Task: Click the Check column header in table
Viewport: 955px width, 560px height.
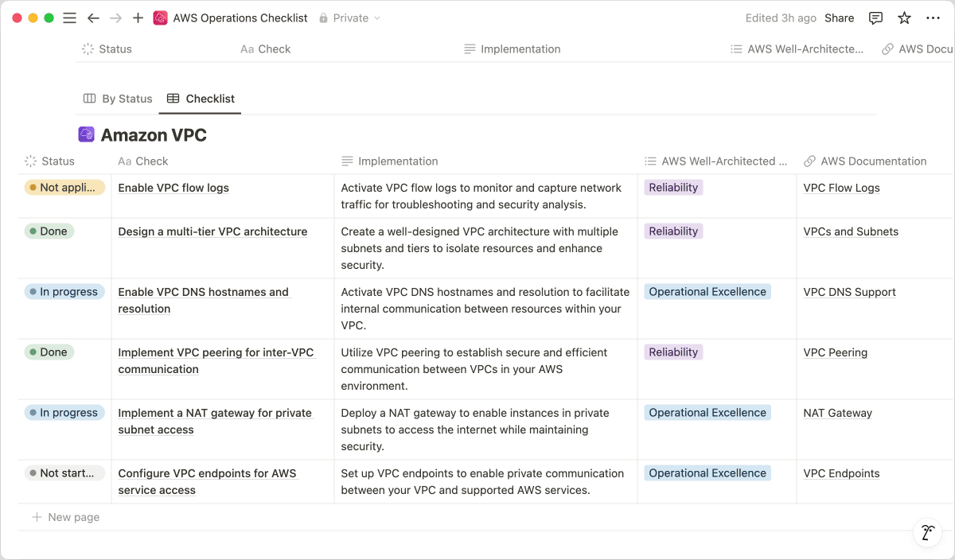Action: (x=143, y=161)
